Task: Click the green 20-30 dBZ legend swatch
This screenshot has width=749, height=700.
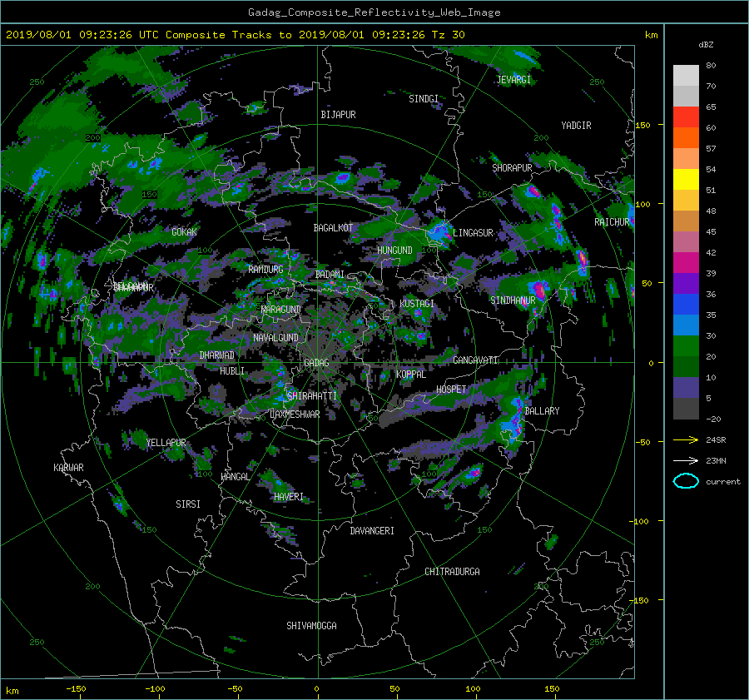Action: [686, 346]
